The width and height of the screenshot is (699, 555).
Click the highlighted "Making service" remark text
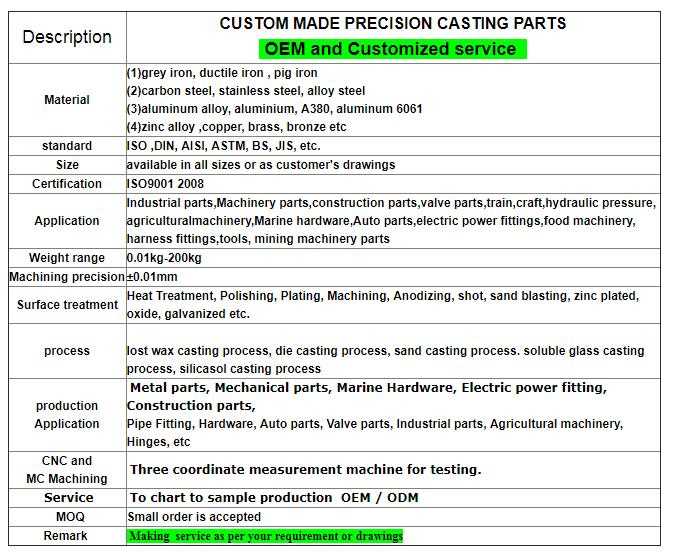click(265, 536)
